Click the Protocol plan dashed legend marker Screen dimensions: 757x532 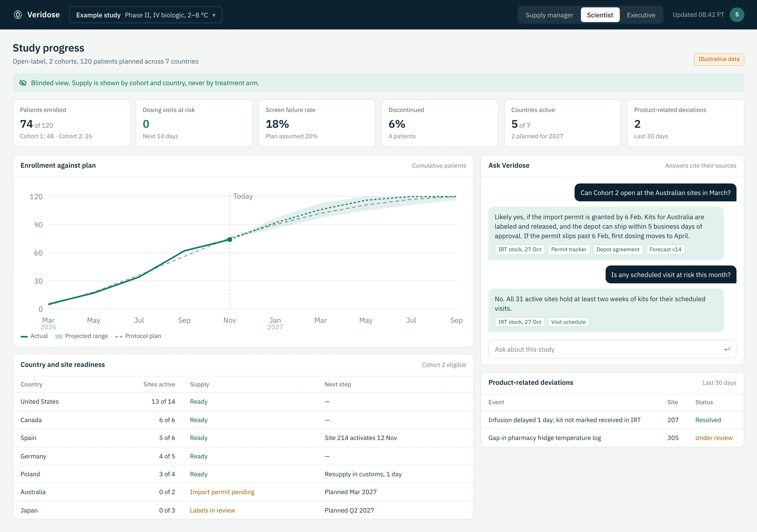119,336
